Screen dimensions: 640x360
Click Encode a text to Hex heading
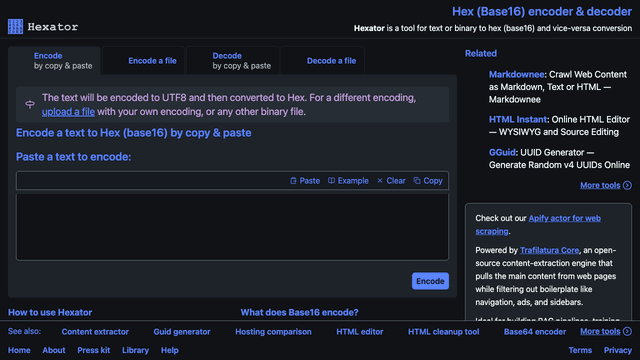coord(133,133)
